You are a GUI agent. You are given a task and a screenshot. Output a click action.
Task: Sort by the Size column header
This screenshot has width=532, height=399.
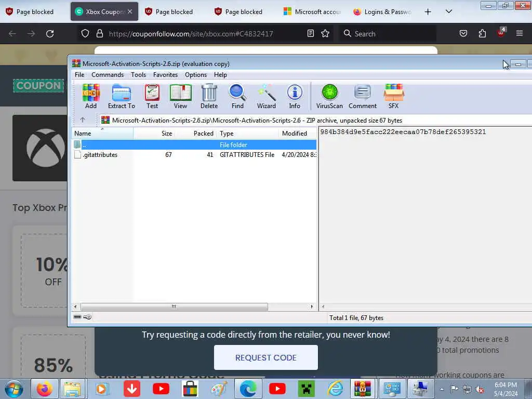154,134
